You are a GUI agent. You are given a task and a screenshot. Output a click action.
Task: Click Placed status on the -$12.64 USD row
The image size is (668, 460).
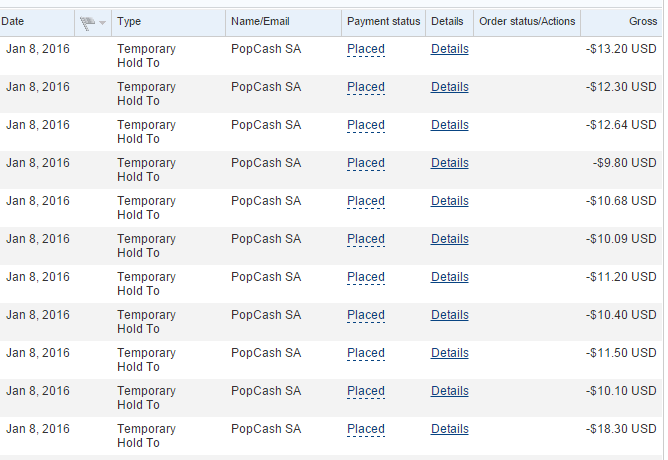365,125
